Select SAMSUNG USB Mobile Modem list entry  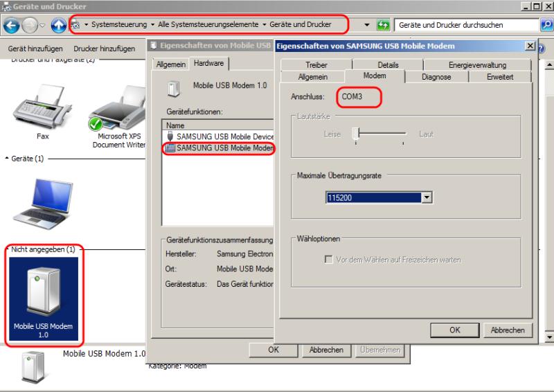click(x=220, y=148)
